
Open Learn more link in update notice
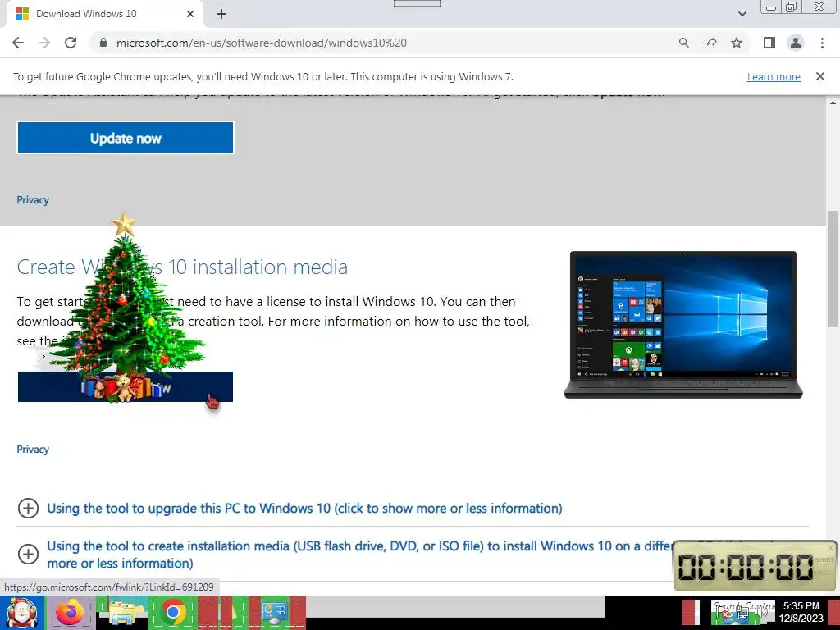[x=774, y=76]
